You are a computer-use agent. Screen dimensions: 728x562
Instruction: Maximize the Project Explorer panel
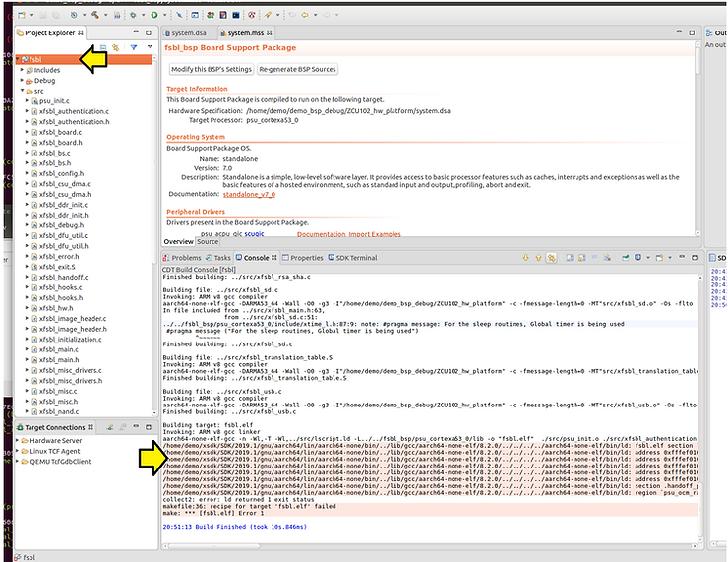[x=149, y=32]
